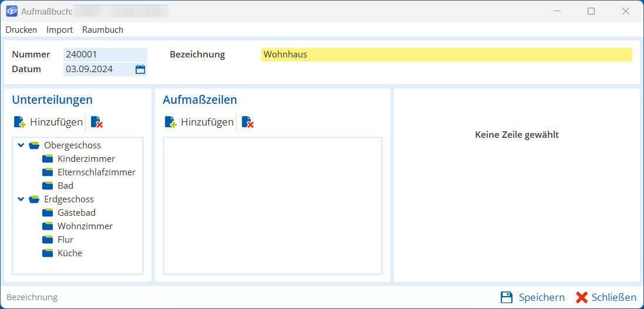Collapse the Erdgeschoss tree node
This screenshot has height=309, width=644.
point(21,199)
